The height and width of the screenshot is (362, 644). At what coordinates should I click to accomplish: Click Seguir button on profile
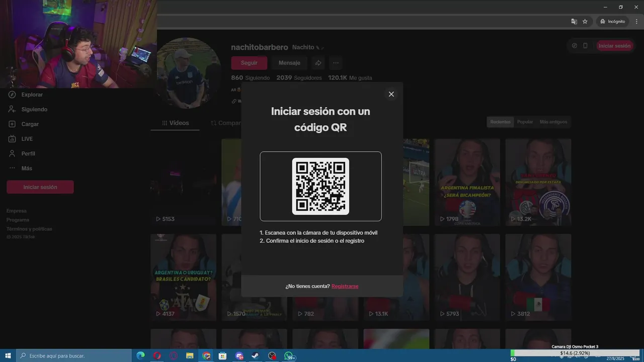249,63
